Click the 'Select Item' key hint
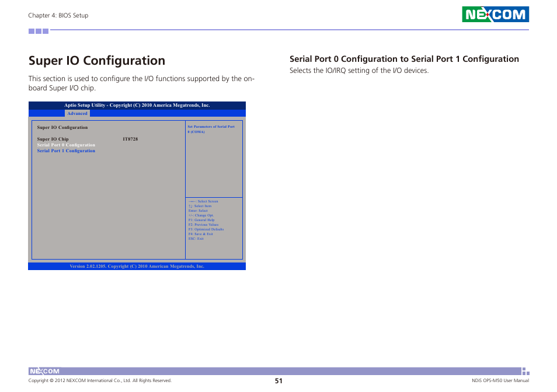 point(200,206)
